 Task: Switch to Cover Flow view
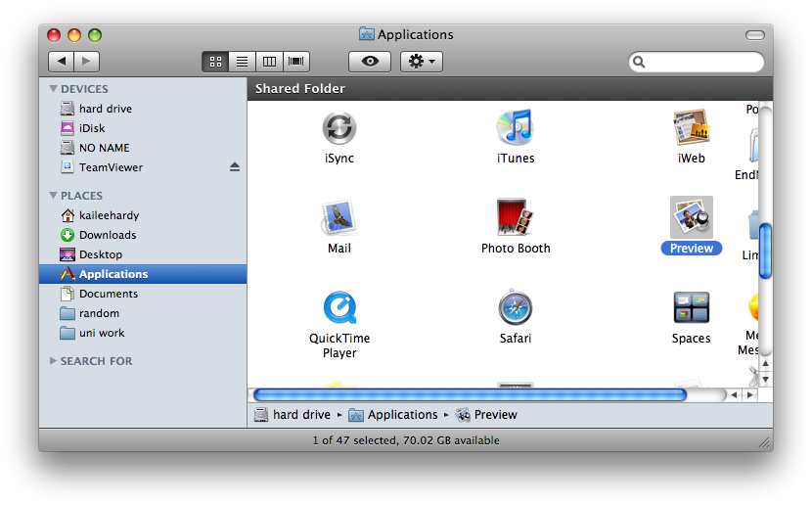[296, 62]
